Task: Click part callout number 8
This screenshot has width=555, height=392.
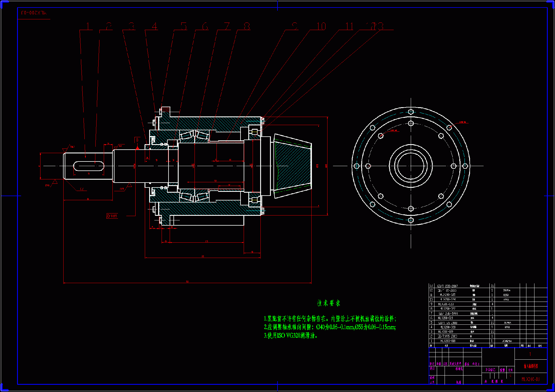Action: click(247, 26)
